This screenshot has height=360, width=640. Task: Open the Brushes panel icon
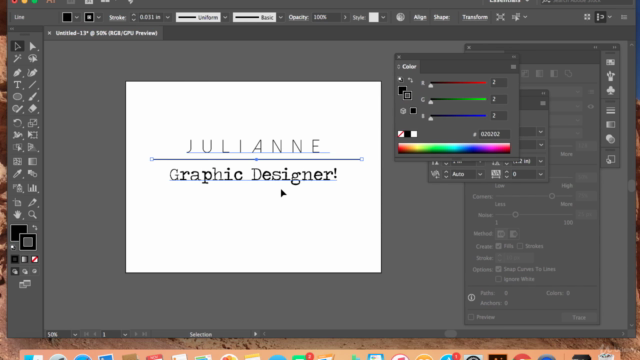point(611,76)
